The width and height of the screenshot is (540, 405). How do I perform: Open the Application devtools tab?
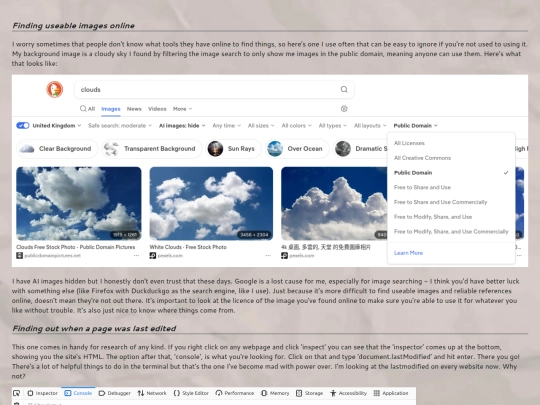point(391,393)
